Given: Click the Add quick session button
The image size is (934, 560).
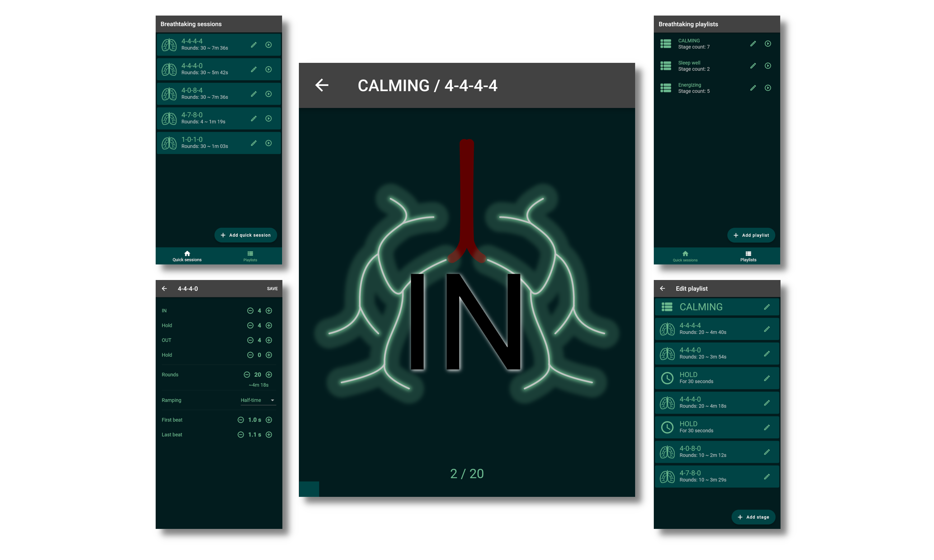Looking at the screenshot, I should (246, 235).
